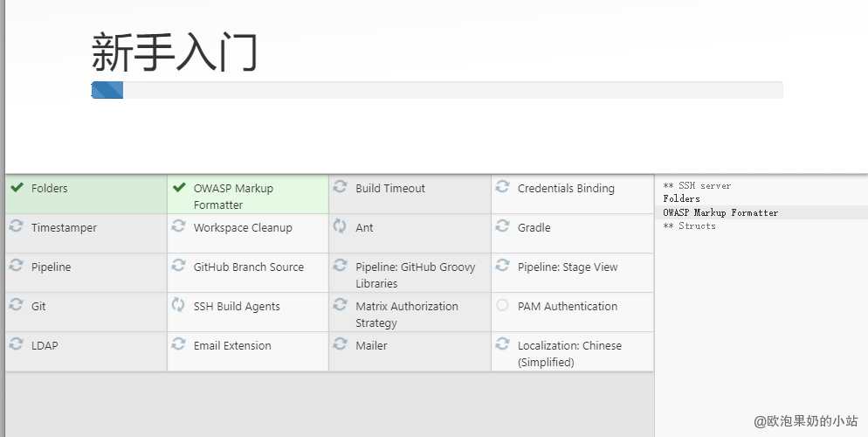
Task: Click the sync icon next to Pipeline
Action: [16, 266]
